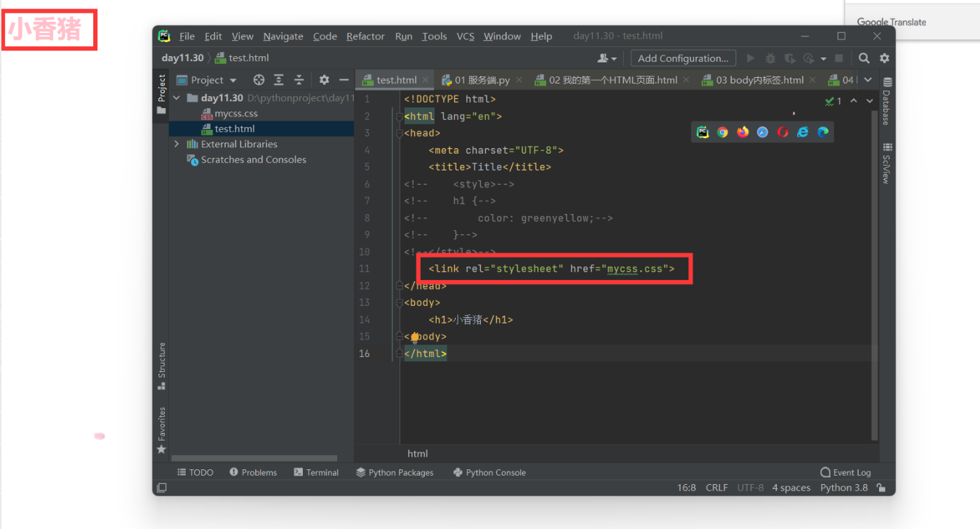The width and height of the screenshot is (980, 529).
Task: Show hidden editor tabs chevron
Action: point(868,80)
